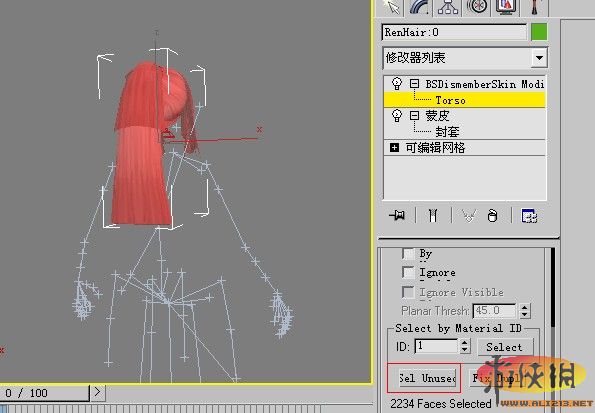Open Configure Modifier Sets icon
Viewport: 595px width, 413px height.
(529, 216)
